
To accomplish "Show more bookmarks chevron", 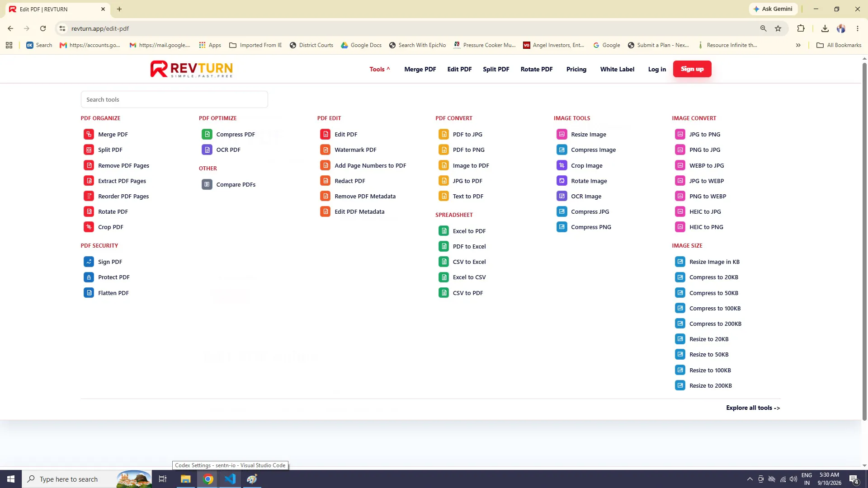I will pos(798,45).
